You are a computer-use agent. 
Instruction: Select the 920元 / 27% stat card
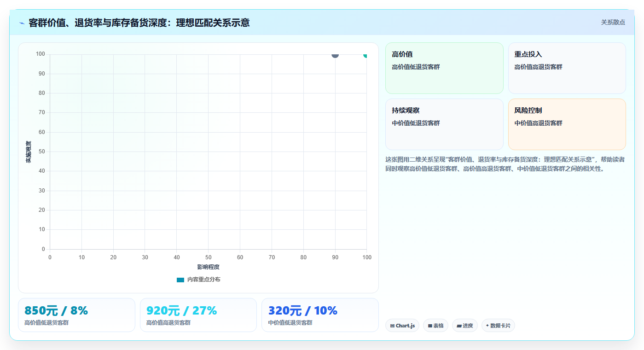pos(198,315)
